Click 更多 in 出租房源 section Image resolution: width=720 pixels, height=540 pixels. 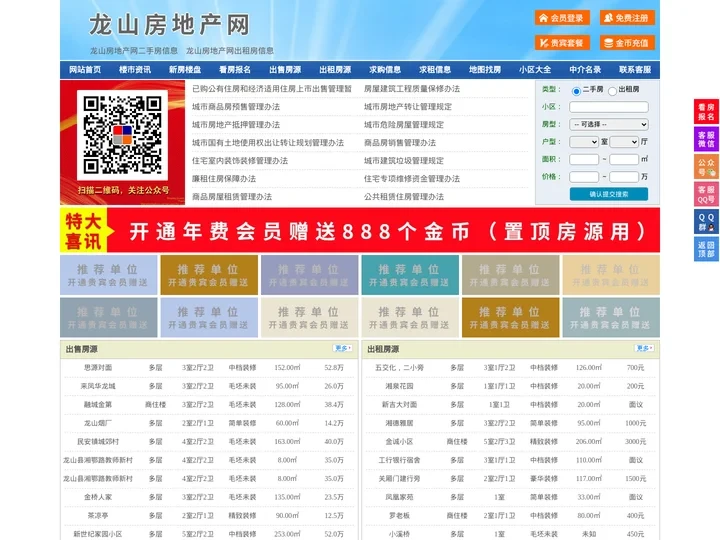coord(644,349)
